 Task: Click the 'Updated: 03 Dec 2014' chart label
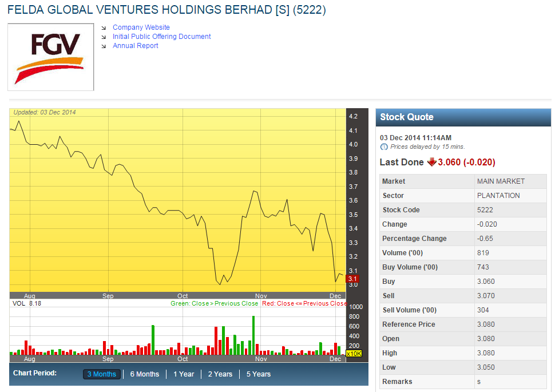click(x=45, y=112)
